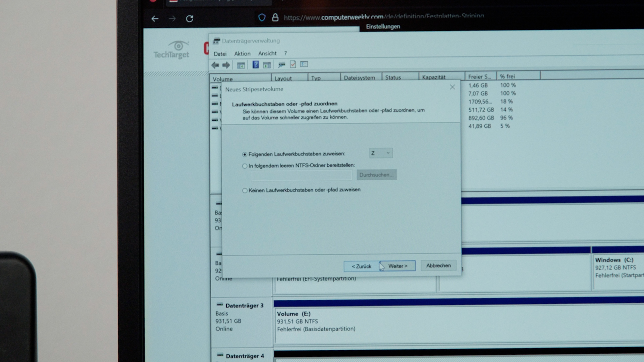Click the padlock site security icon
This screenshot has height=362, width=644.
click(275, 17)
